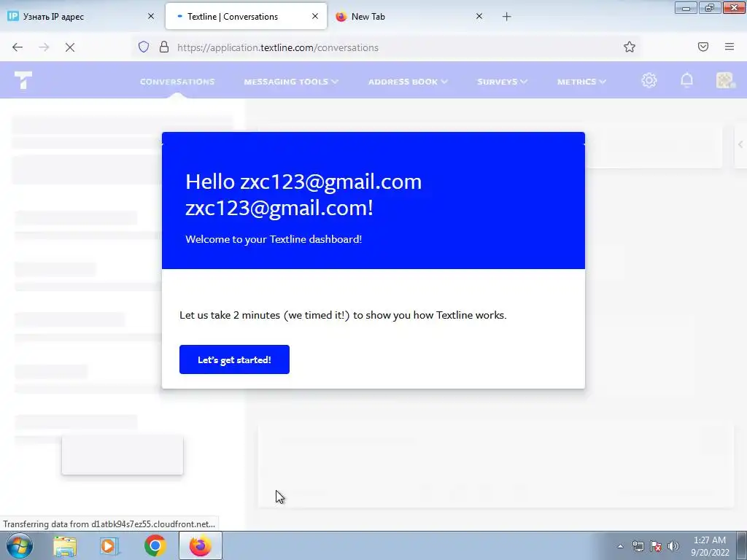The width and height of the screenshot is (747, 560).
Task: Open a new browser tab with plus
Action: (x=506, y=17)
